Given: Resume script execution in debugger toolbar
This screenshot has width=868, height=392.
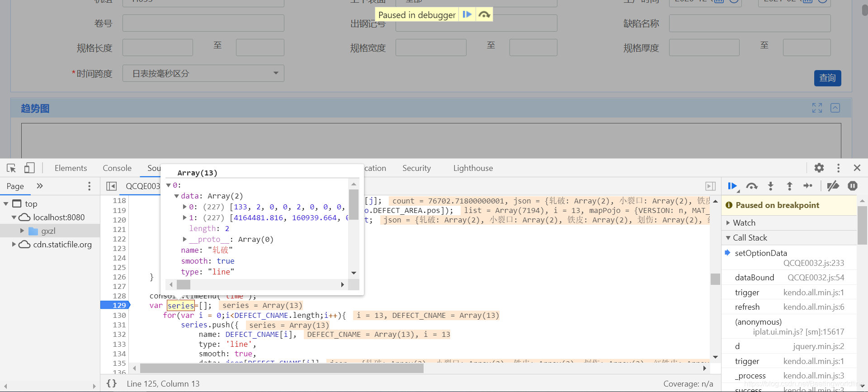Looking at the screenshot, I should 732,186.
